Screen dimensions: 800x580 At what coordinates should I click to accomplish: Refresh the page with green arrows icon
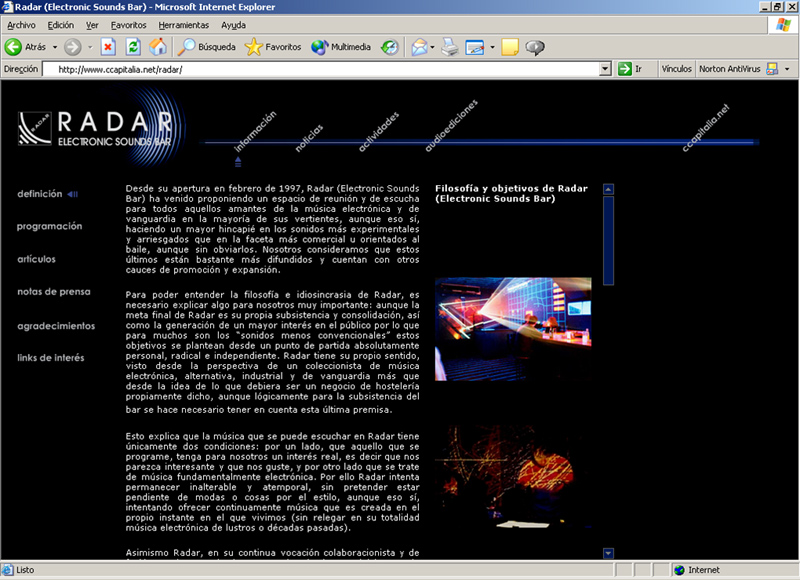coord(133,47)
